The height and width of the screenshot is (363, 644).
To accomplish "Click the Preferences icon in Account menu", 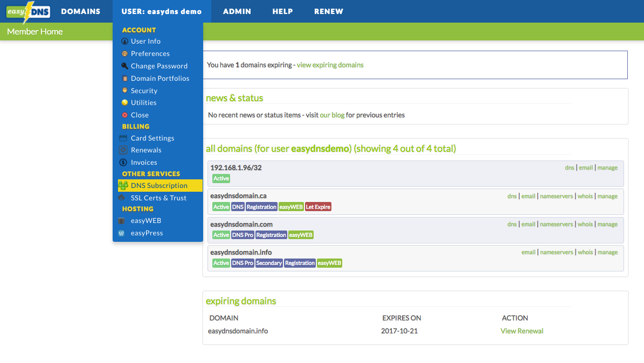I will click(x=124, y=54).
